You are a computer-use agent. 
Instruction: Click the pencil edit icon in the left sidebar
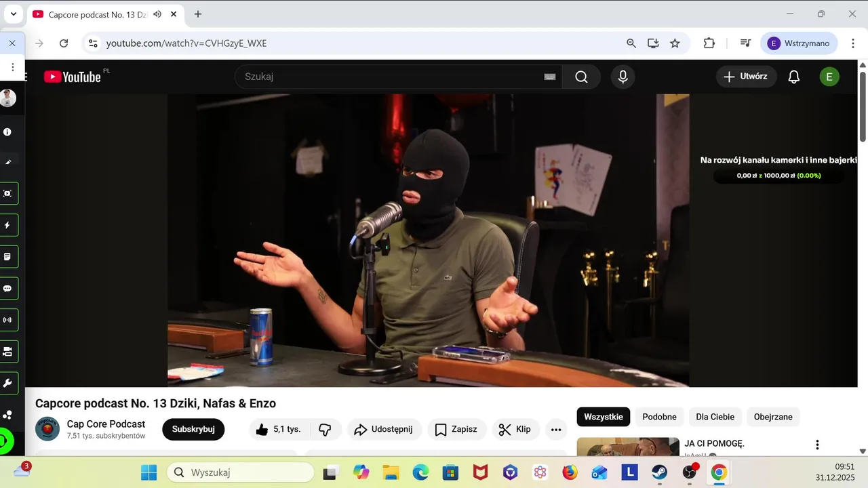(7, 162)
